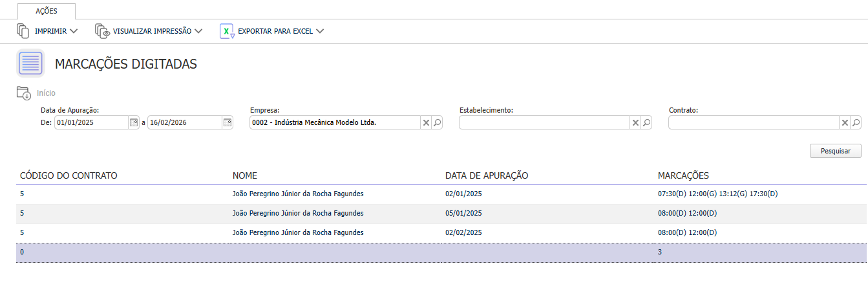Open the end date calendar picker
Screen dimensions: 868x281
[228, 122]
